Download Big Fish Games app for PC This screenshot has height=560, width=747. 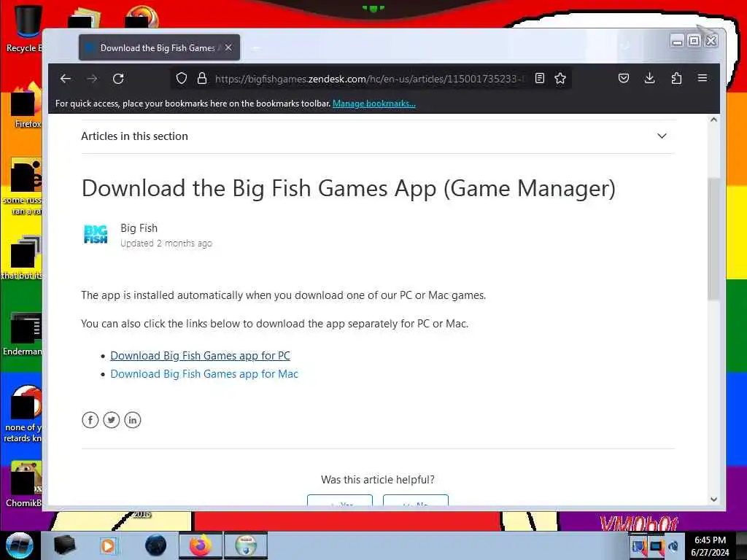pyautogui.click(x=200, y=356)
